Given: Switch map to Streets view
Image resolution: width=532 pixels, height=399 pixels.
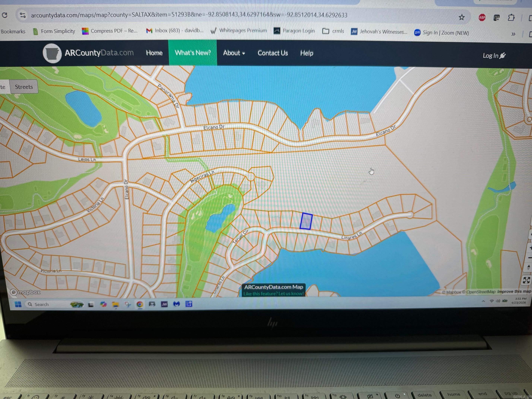Looking at the screenshot, I should pyautogui.click(x=24, y=87).
